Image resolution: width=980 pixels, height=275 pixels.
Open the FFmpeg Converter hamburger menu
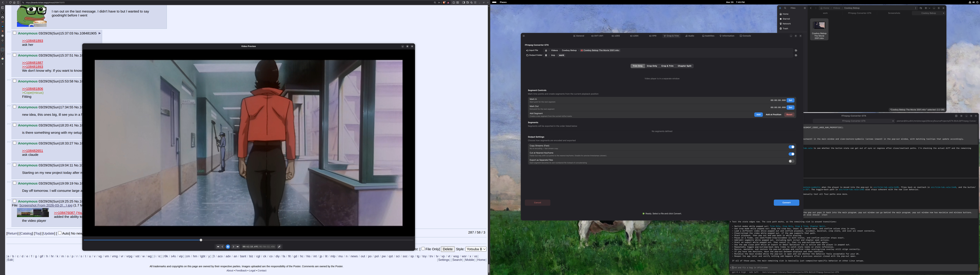(524, 36)
